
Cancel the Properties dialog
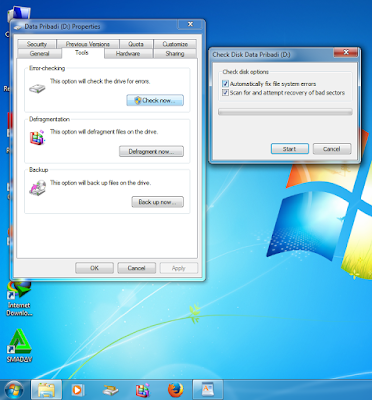(136, 268)
